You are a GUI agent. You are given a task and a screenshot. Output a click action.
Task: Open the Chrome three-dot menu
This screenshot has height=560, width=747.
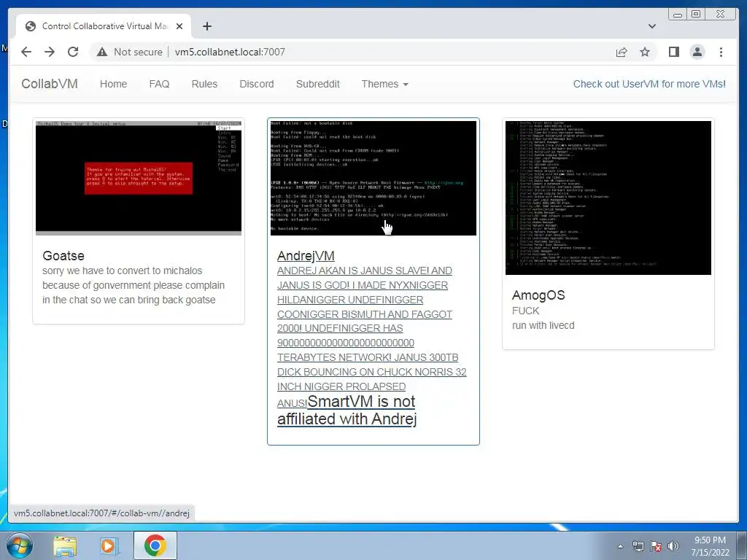tap(721, 52)
